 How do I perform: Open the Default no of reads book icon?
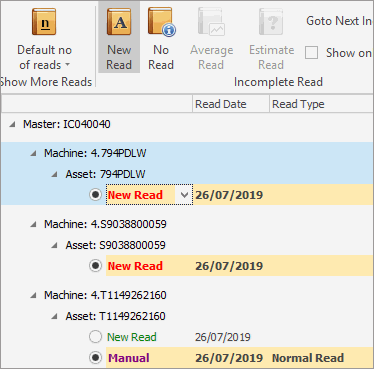pos(44,22)
